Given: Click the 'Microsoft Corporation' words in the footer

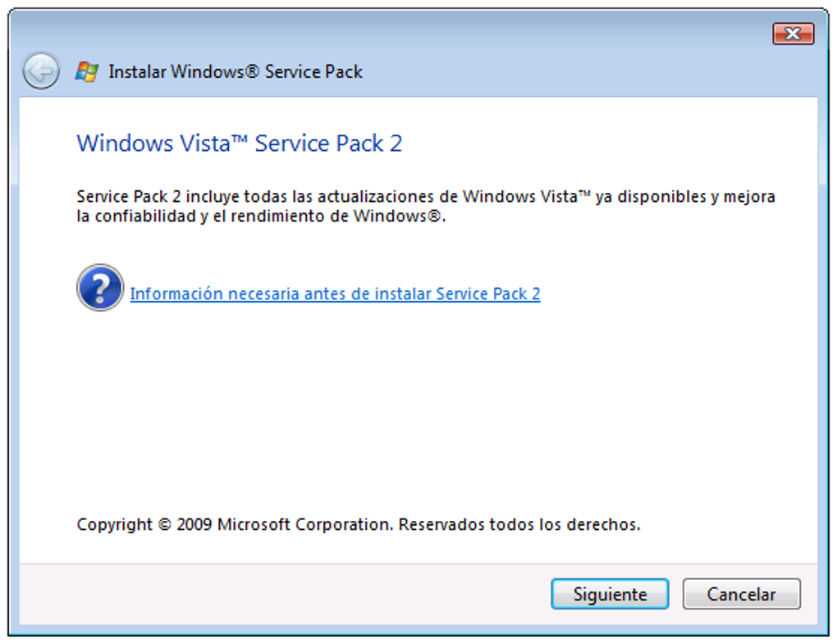Looking at the screenshot, I should [x=304, y=524].
